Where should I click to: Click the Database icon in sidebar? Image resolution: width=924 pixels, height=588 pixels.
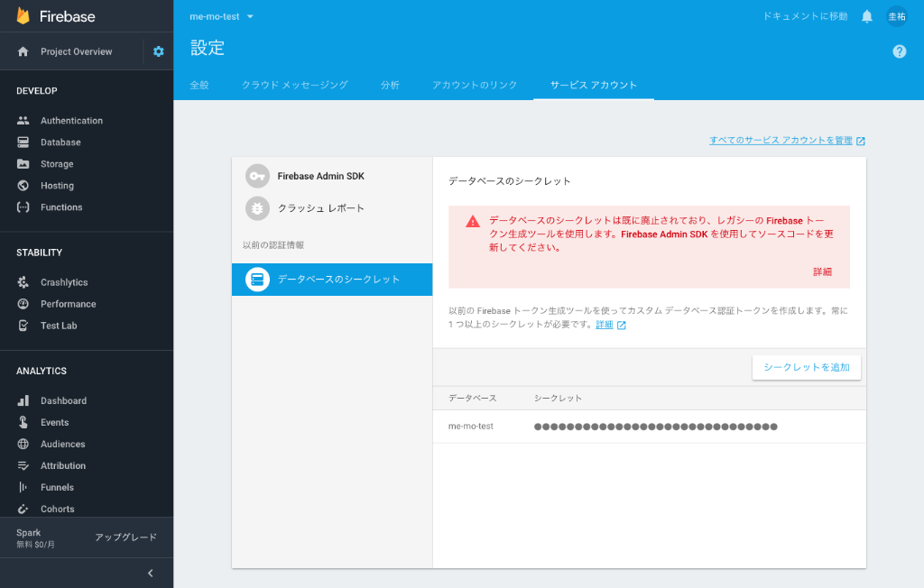coord(23,142)
